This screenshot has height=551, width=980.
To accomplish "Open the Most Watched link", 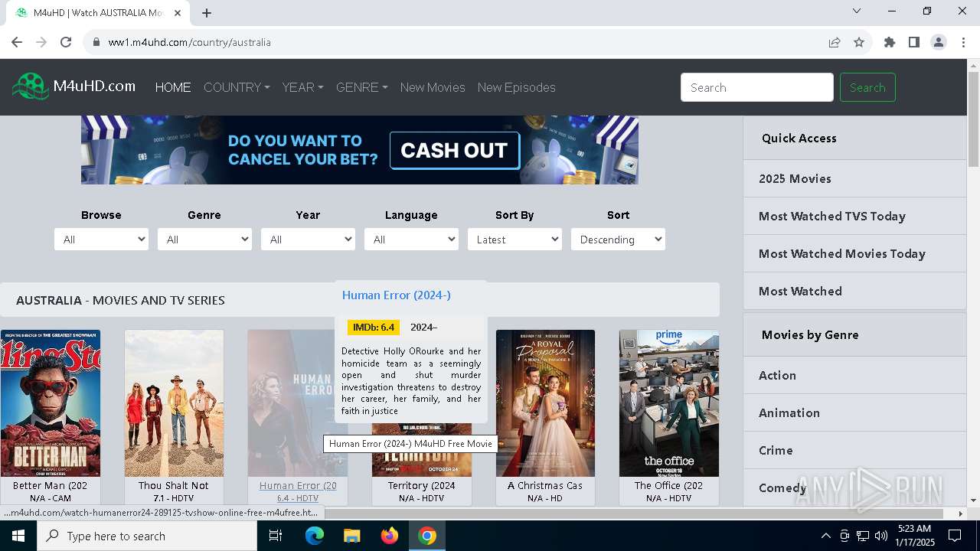I will [854, 291].
